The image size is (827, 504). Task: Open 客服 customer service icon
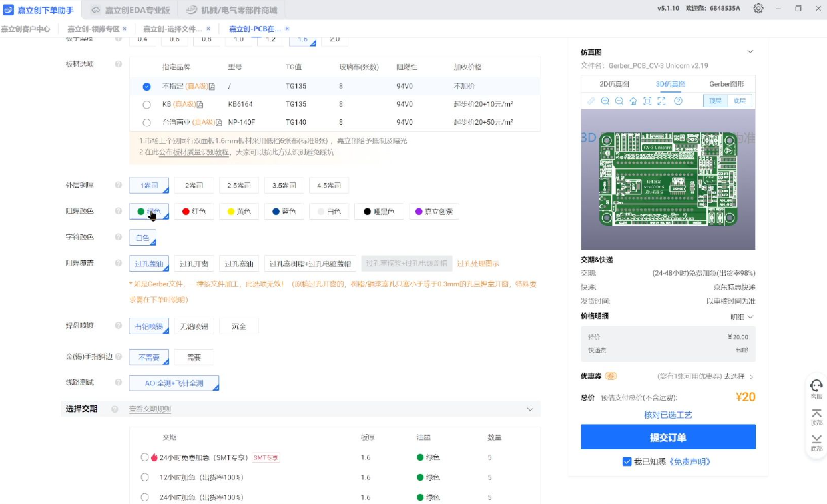coord(816,389)
